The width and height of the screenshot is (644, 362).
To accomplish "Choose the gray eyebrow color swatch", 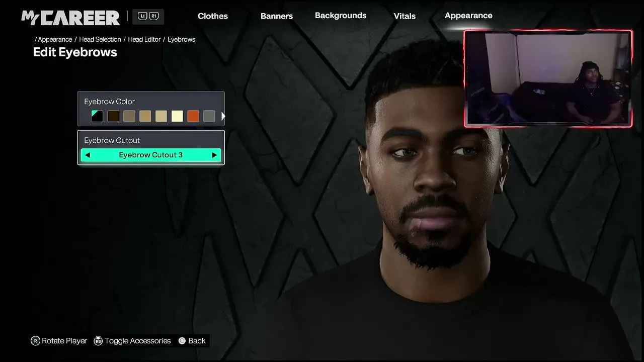I will pos(209,116).
